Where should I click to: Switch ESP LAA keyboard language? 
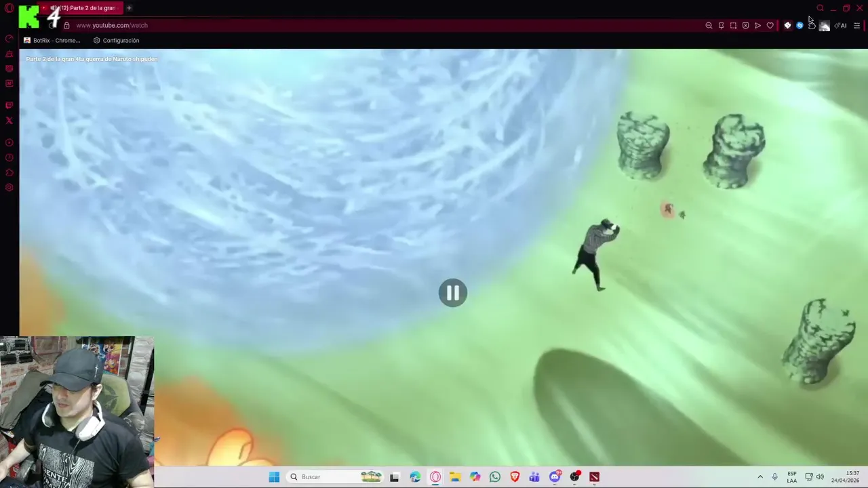pyautogui.click(x=792, y=477)
